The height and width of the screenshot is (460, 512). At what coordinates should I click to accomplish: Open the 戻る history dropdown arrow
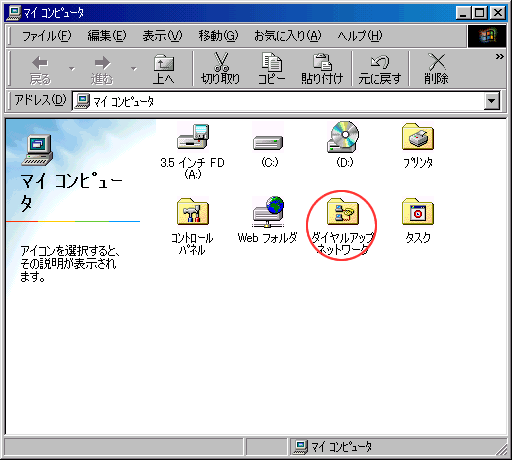(x=72, y=69)
